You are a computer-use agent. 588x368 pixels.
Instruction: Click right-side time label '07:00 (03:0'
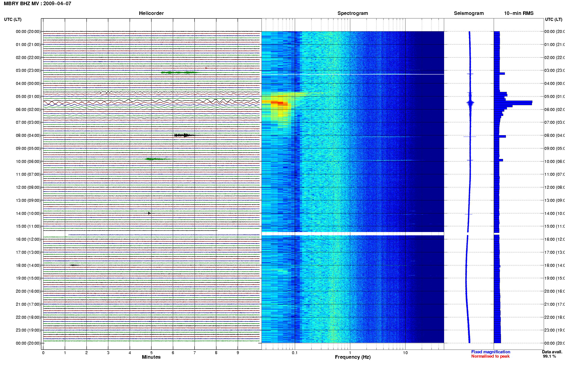pyautogui.click(x=555, y=122)
